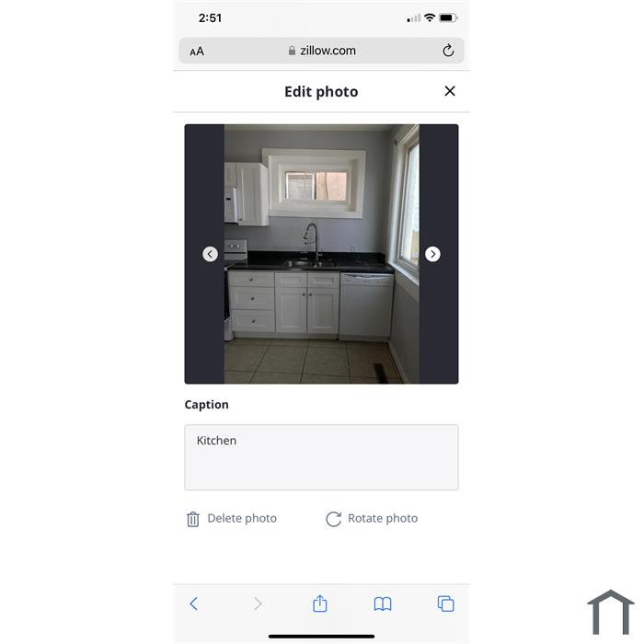
Task: Go back with Safari back arrow
Action: point(194,604)
